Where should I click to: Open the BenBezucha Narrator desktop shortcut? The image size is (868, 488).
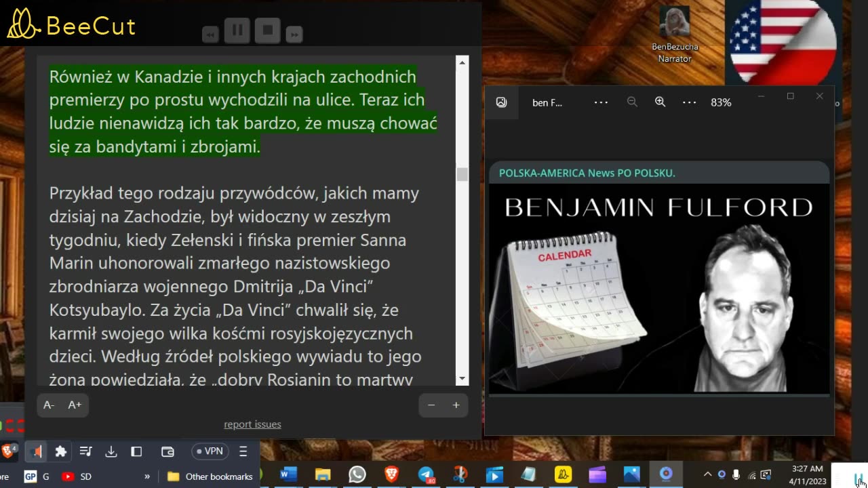tap(675, 35)
